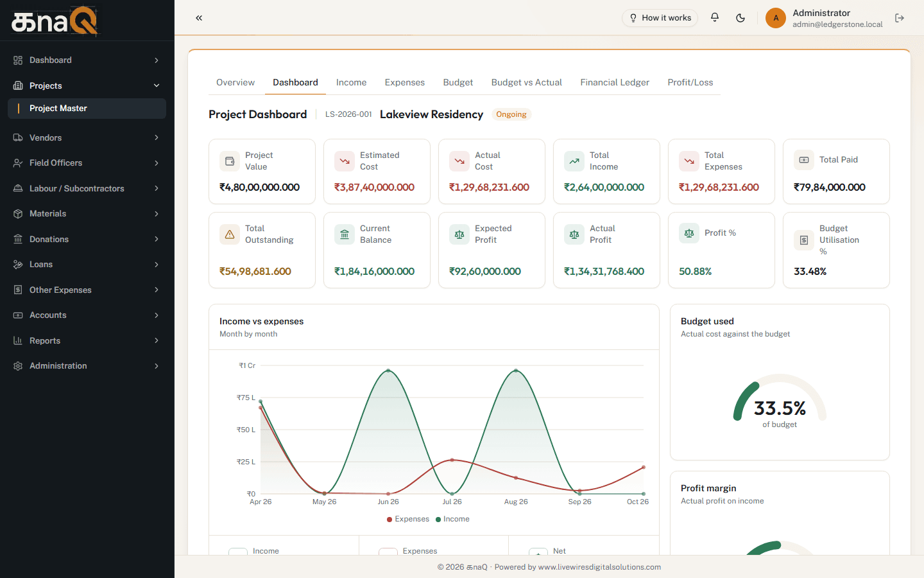Click the Expected Profit scale icon
The width and height of the screenshot is (924, 578).
(459, 234)
